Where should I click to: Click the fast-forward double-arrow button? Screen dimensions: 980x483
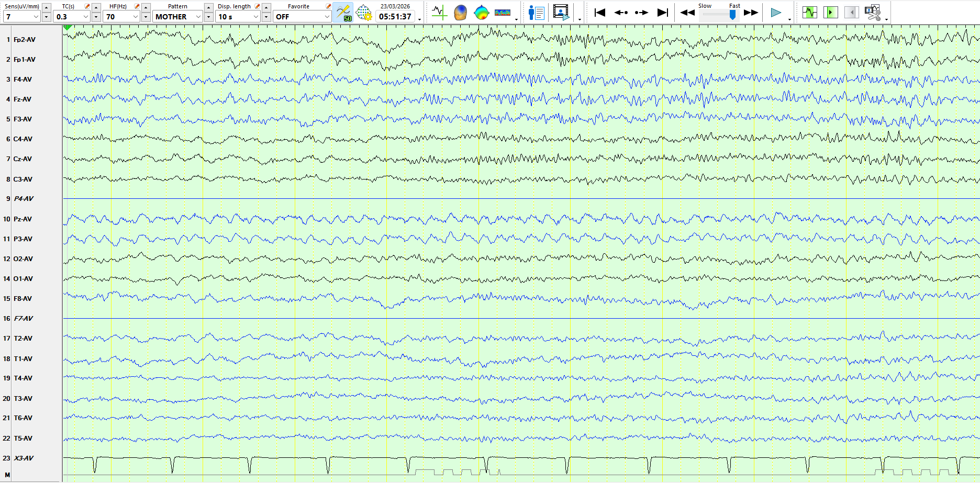tap(751, 13)
